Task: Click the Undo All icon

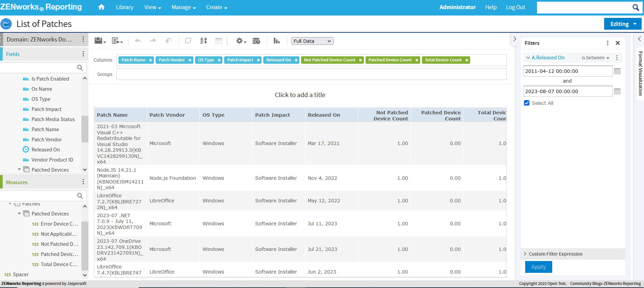Action: [168, 41]
